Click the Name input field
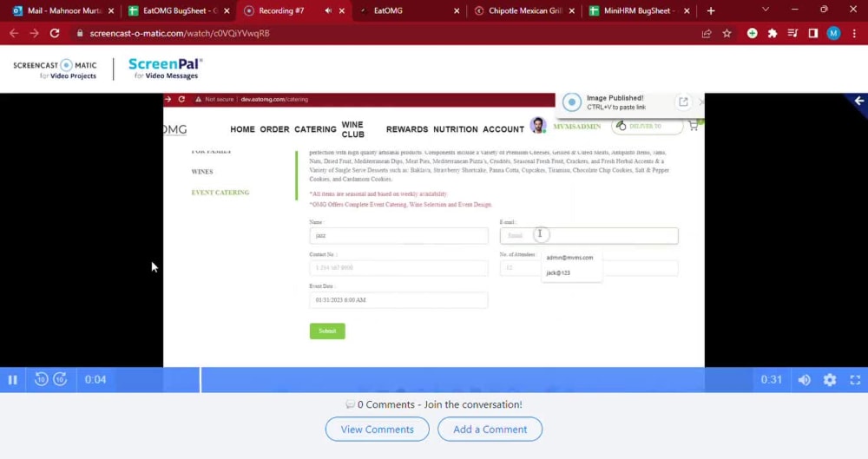 click(x=398, y=235)
